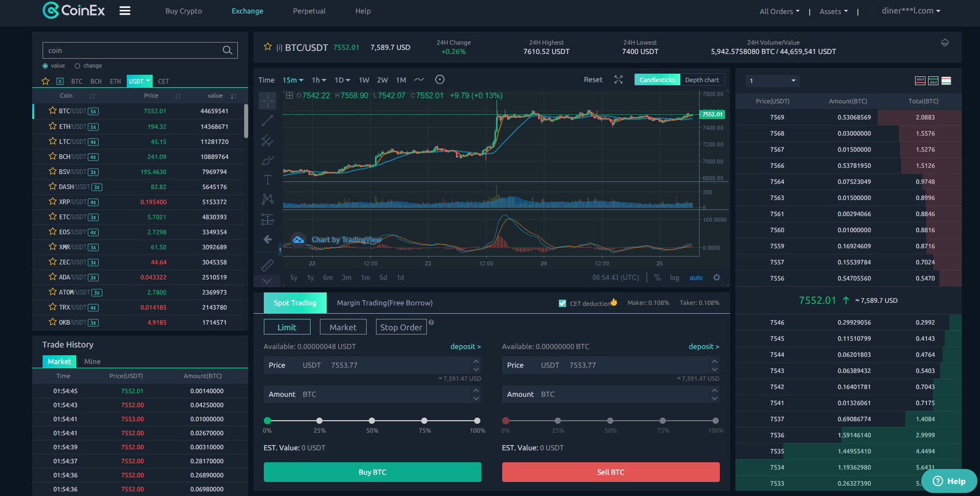This screenshot has height=496, width=980.
Task: Select the ruler measure tool
Action: coord(267,265)
